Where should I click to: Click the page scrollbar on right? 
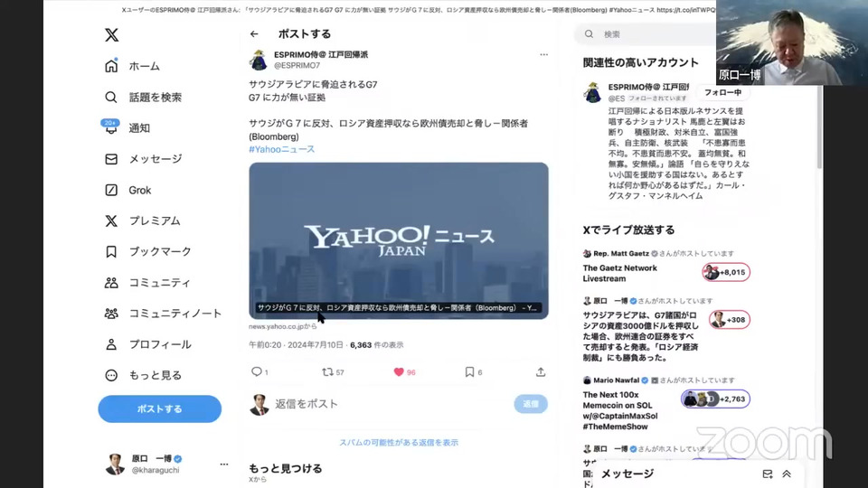819,127
